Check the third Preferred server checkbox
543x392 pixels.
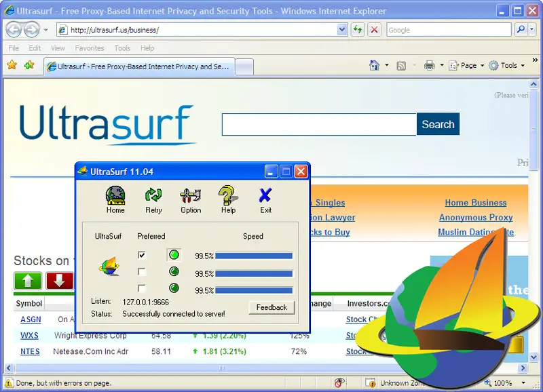142,288
